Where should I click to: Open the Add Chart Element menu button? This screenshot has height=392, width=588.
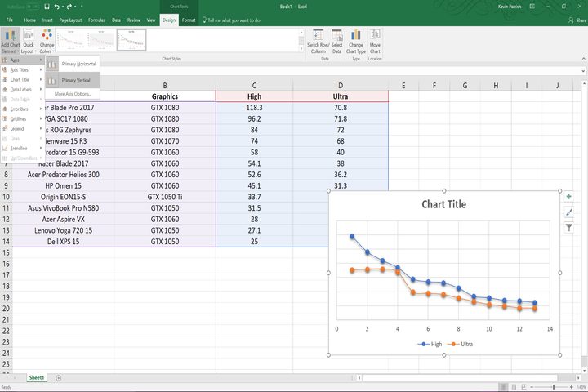pos(10,41)
